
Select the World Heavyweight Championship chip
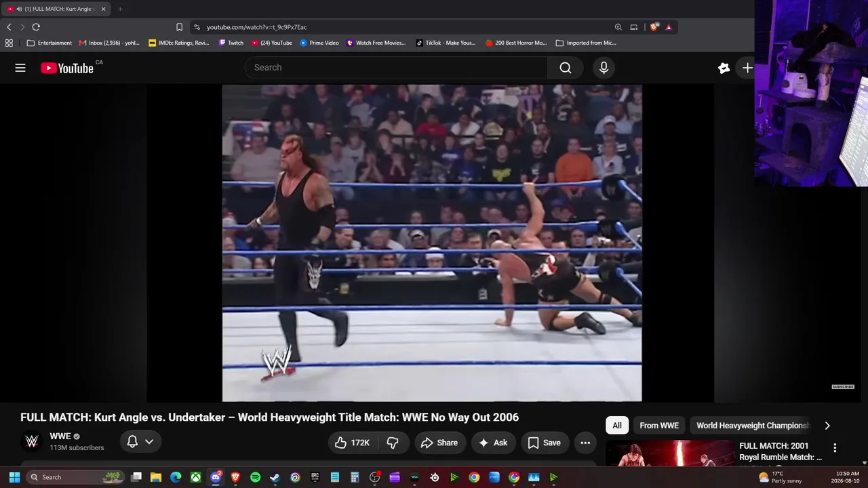click(753, 426)
